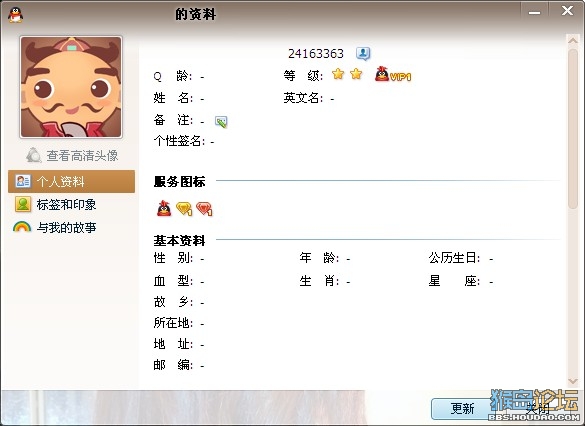The width and height of the screenshot is (585, 426).
Task: Click the first gold level star
Action: pos(338,74)
